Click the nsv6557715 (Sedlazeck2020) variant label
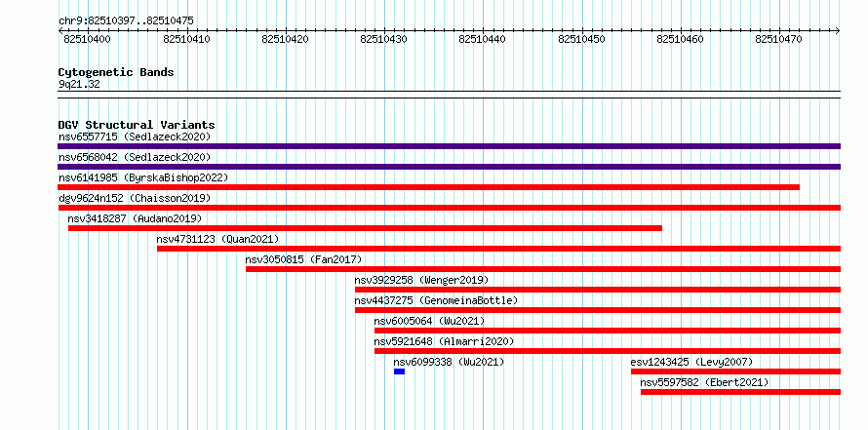This screenshot has height=430, width=868. point(135,137)
